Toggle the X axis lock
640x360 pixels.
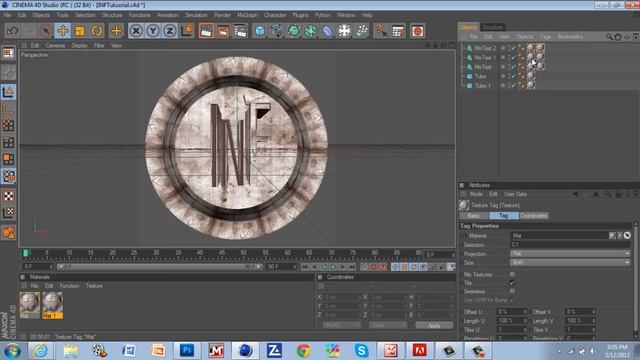coord(136,31)
